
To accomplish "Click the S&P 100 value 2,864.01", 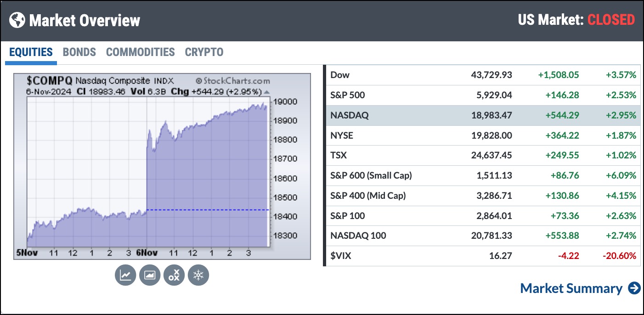I will pos(494,216).
